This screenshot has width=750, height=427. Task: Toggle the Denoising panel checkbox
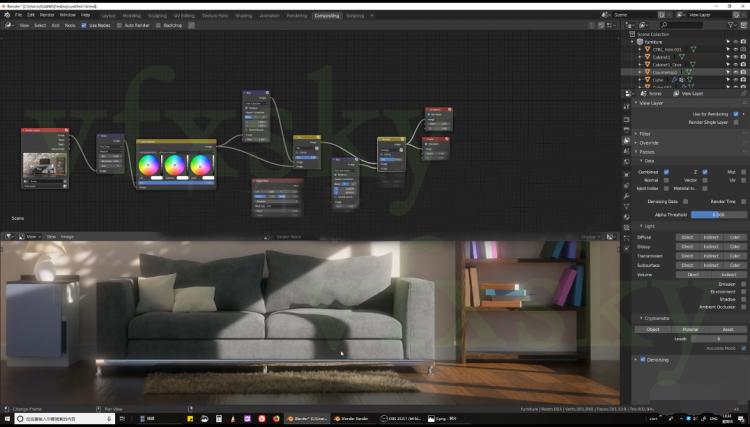coord(643,360)
